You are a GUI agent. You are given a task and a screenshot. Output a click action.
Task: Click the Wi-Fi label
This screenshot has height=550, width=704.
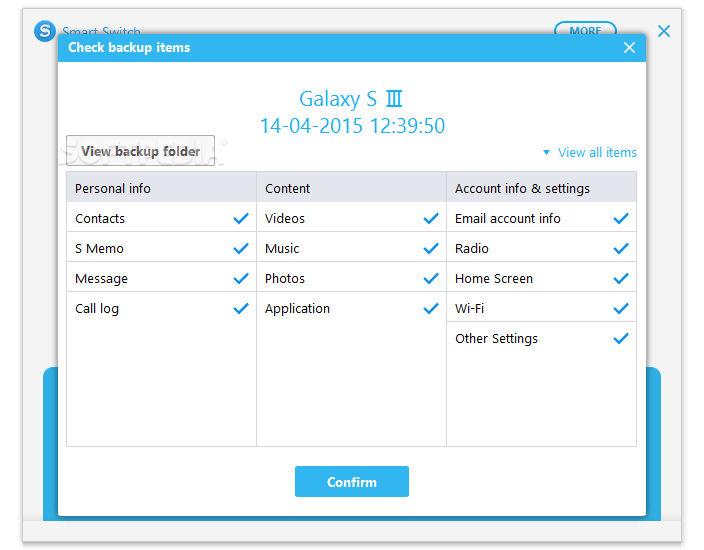470,309
